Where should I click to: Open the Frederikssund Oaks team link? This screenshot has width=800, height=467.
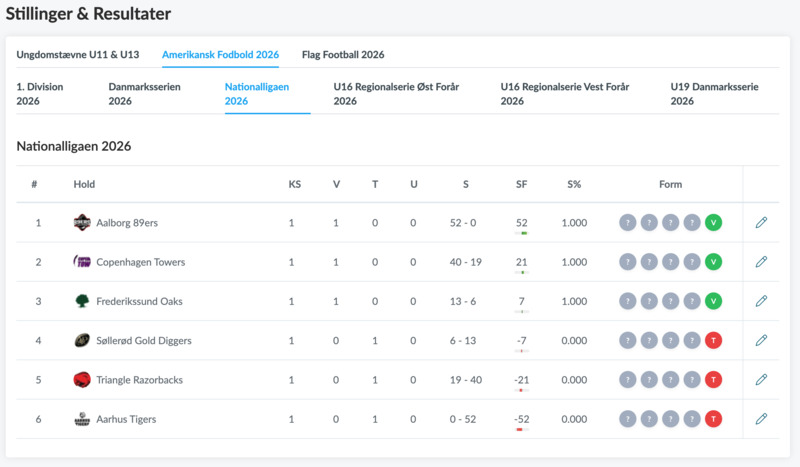pos(139,301)
